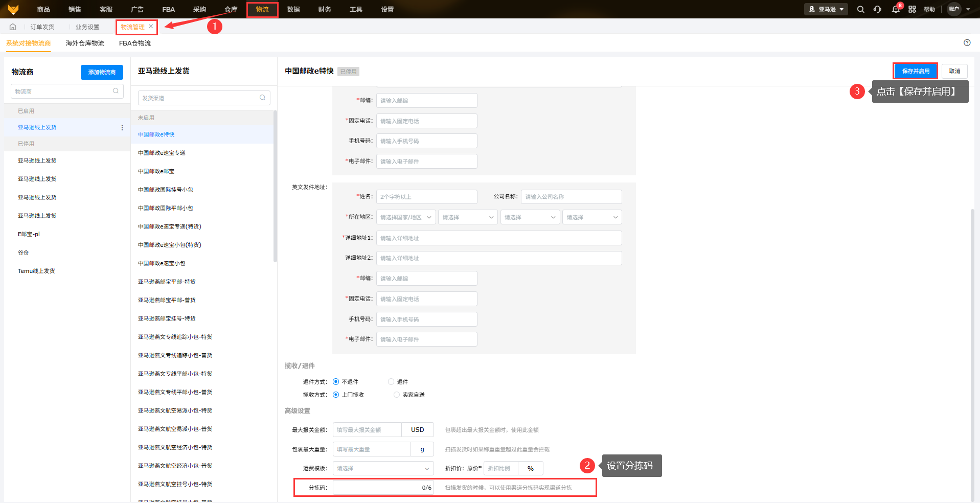
Task: Click the 添加物流商 button
Action: 102,72
